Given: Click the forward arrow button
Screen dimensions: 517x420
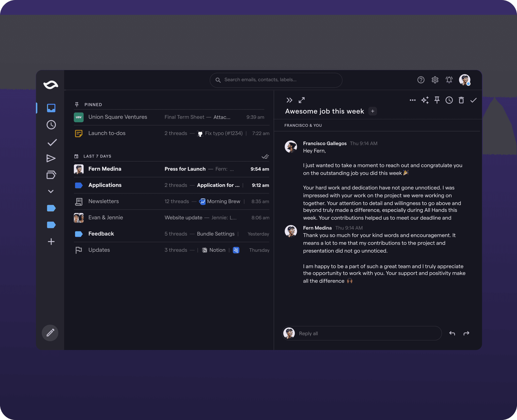Looking at the screenshot, I should point(466,333).
